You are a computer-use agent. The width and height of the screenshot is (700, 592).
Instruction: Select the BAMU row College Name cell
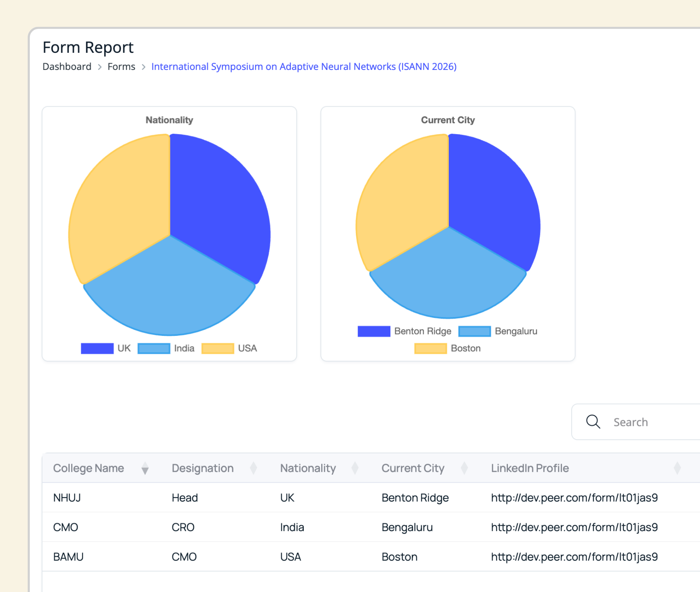coord(68,557)
